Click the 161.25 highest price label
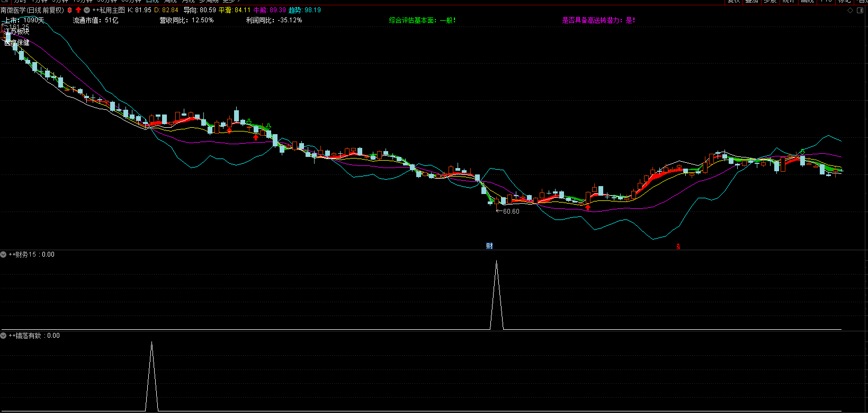The width and height of the screenshot is (868, 413). [x=20, y=27]
